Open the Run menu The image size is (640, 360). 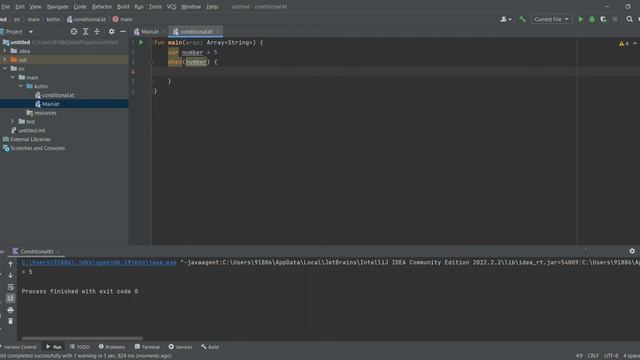tap(139, 7)
